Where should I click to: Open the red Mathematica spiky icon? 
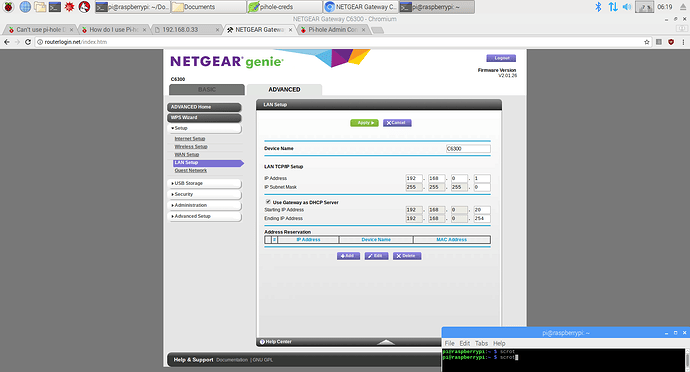coord(70,7)
